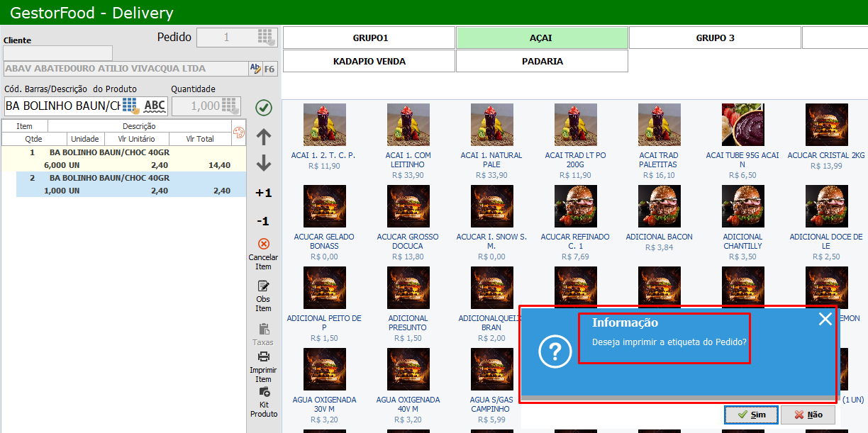The image size is (868, 433).
Task: Move item selection down with arrow
Action: (264, 164)
